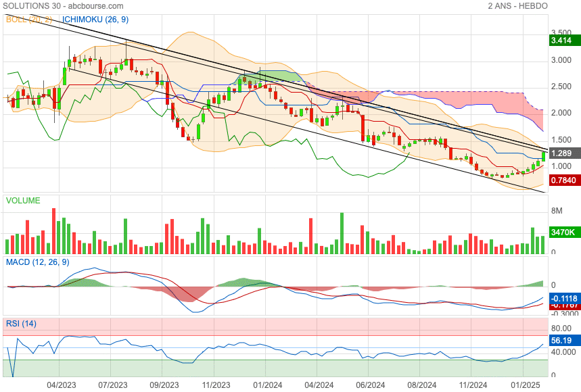Click the SOLUTIONS 30 - abcbourse.com chart title
Image resolution: width=581 pixels, height=392 pixels.
point(64,6)
